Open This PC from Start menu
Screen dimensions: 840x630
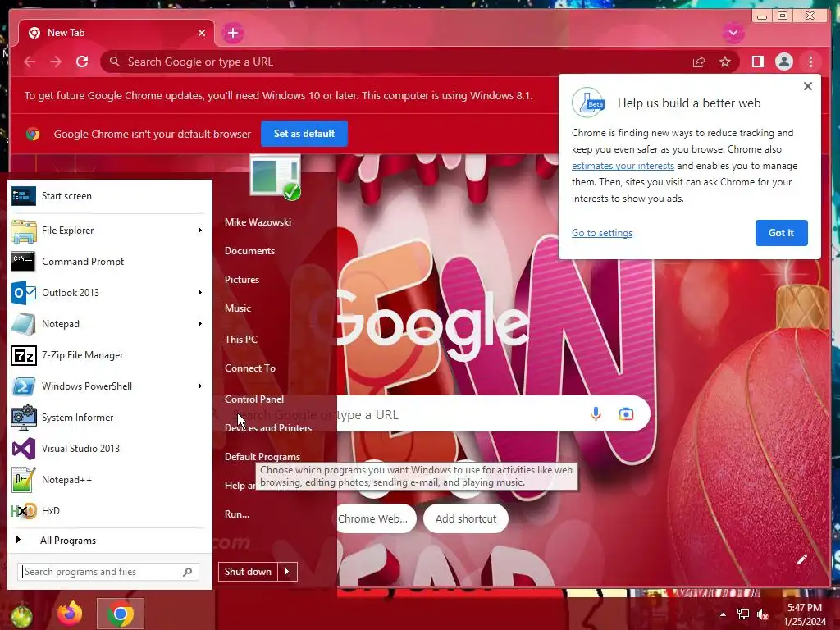click(240, 339)
